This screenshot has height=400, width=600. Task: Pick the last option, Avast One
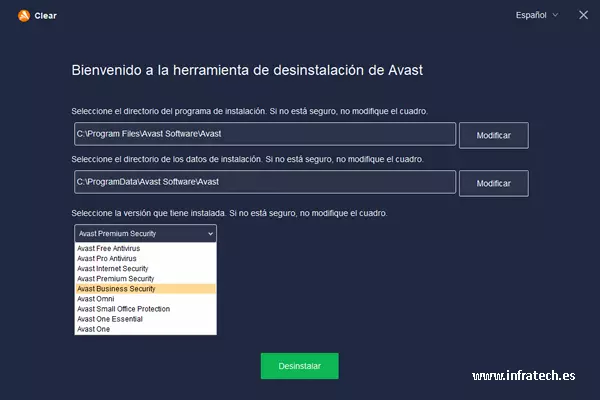(145, 329)
